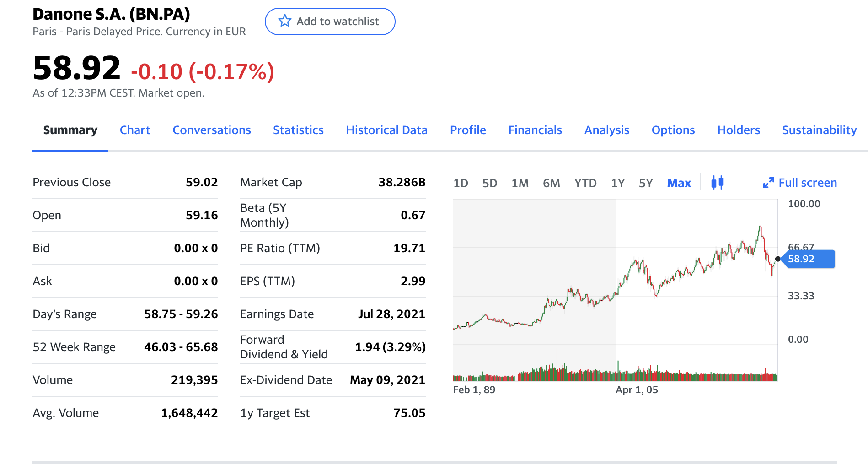Click the Bid value 0.00 x 0
Image resolution: width=868 pixels, height=471 pixels.
[x=196, y=248]
